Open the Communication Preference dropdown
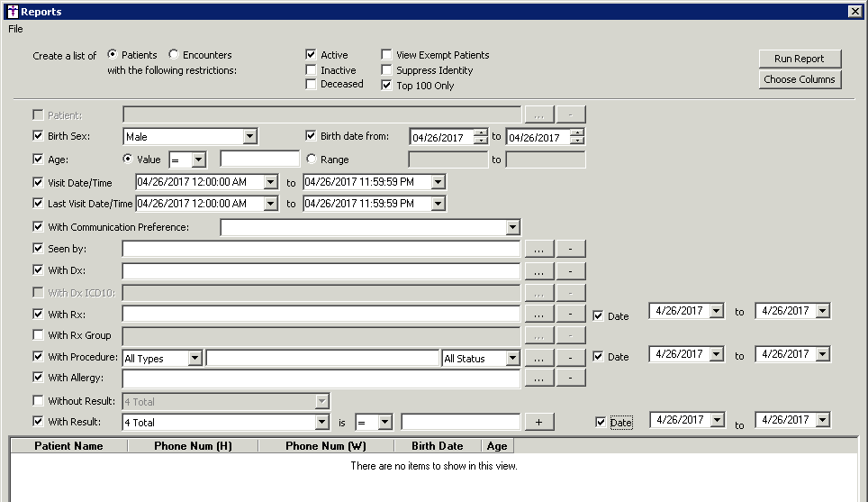 (512, 226)
